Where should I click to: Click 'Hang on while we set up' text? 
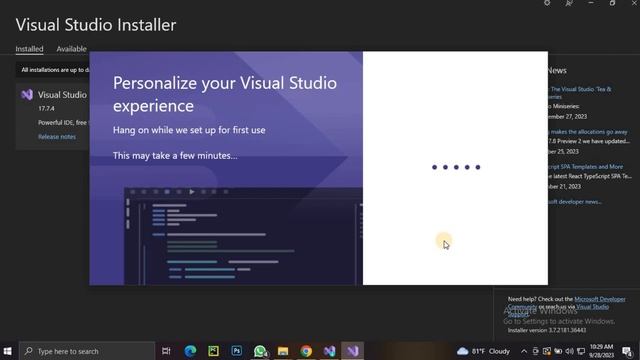[189, 130]
